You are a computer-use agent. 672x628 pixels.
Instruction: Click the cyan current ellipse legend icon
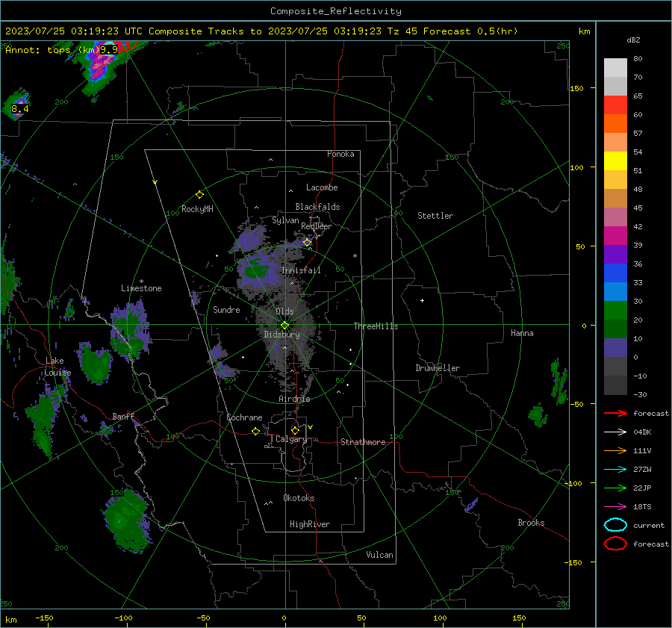pos(615,525)
